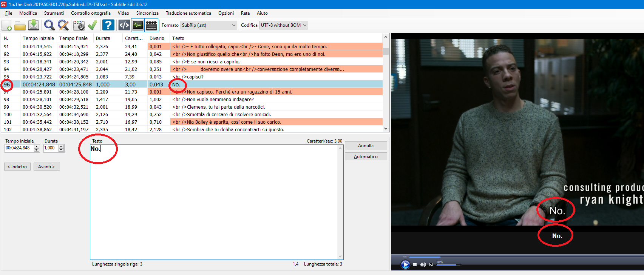Click the Durata value field
The width and height of the screenshot is (644, 275).
tap(51, 148)
